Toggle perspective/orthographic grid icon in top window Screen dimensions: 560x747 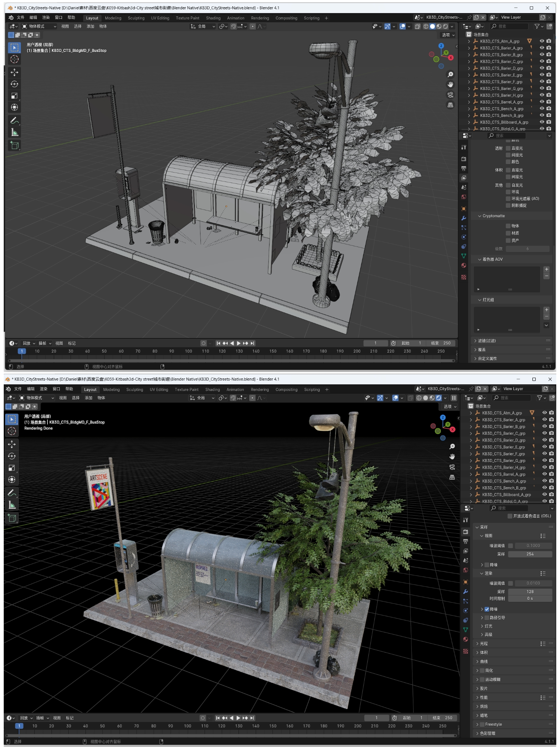click(x=451, y=105)
